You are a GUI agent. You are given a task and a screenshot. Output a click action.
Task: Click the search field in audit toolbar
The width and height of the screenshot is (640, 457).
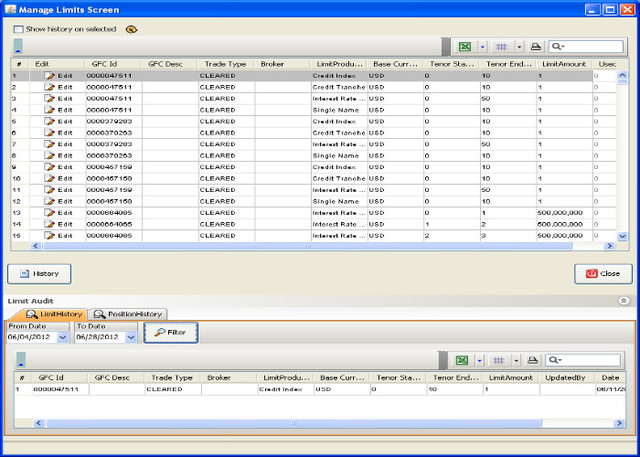[583, 360]
